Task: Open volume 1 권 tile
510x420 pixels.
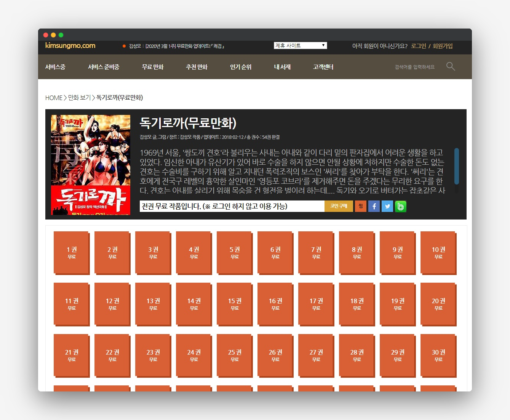Action: 72,253
